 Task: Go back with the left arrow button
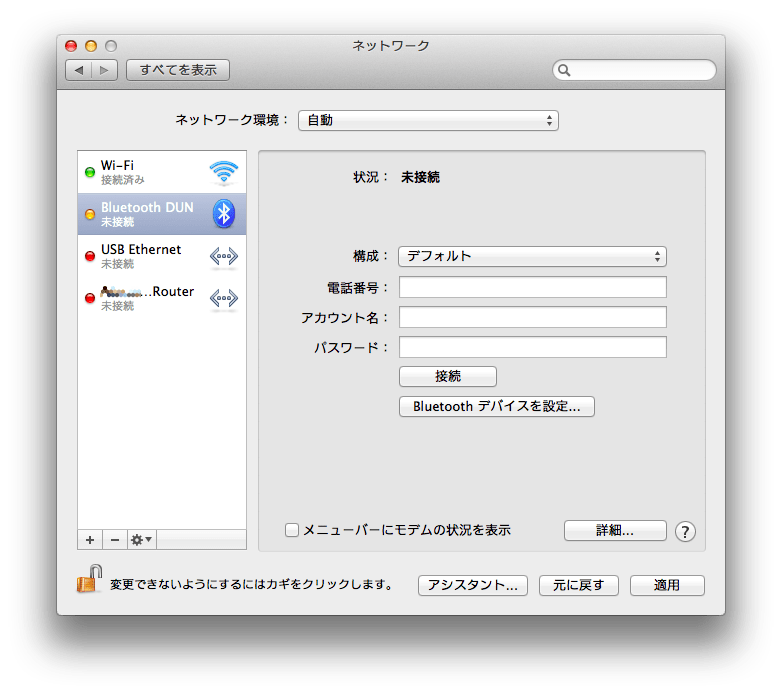tap(79, 70)
